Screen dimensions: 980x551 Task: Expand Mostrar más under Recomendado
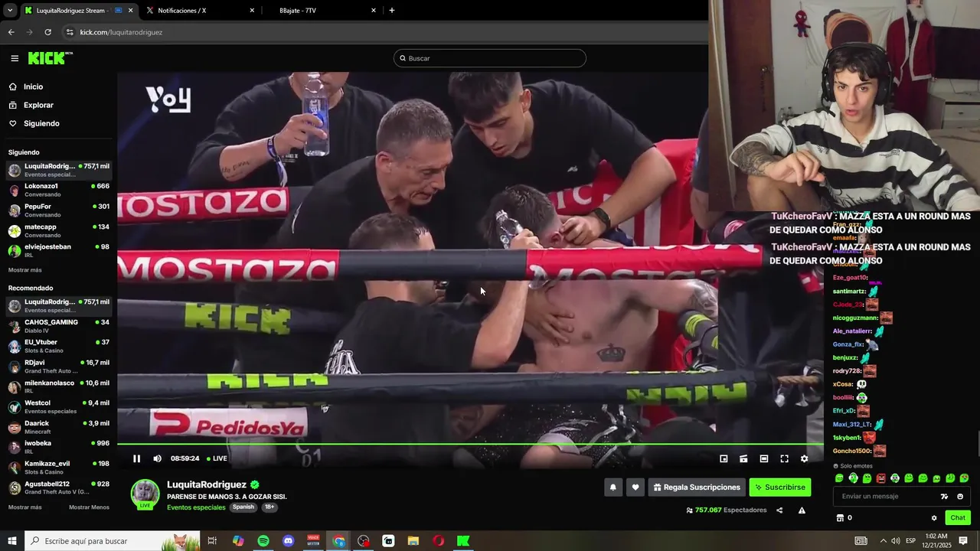[x=25, y=507]
